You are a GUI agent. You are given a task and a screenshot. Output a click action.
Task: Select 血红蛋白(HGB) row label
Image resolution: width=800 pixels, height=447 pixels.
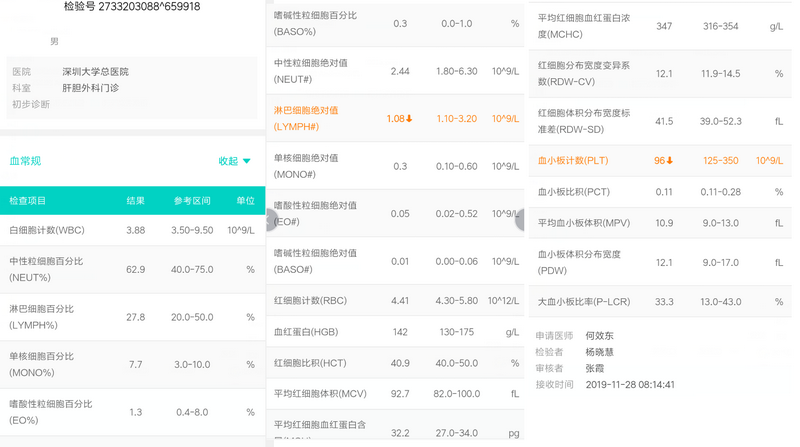coord(306,332)
